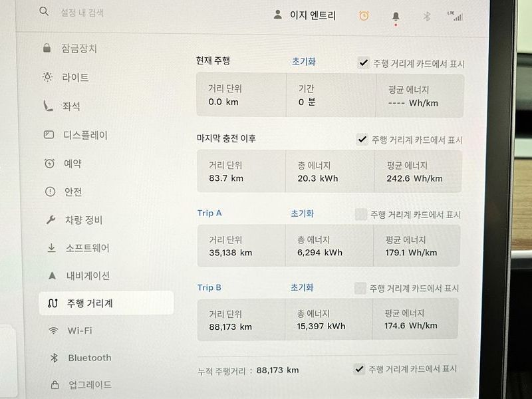Select 디스플레이 menu item

pyautogui.click(x=85, y=135)
